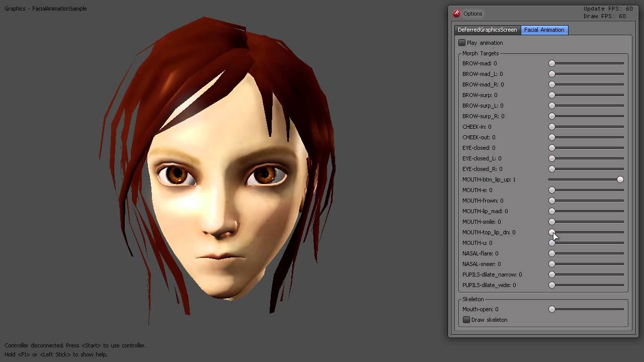Click the MOUTH-smile slider handle
644x362 pixels.
pyautogui.click(x=552, y=222)
